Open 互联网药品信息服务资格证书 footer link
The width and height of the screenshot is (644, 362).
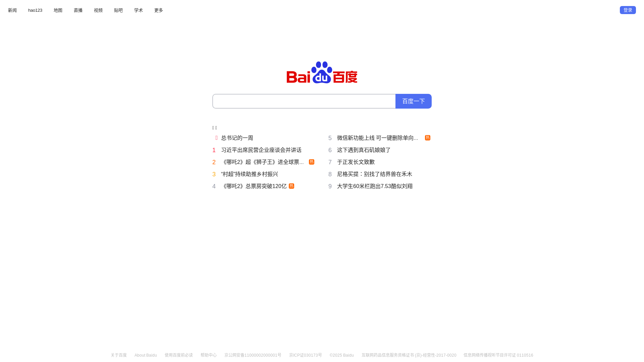click(409, 355)
